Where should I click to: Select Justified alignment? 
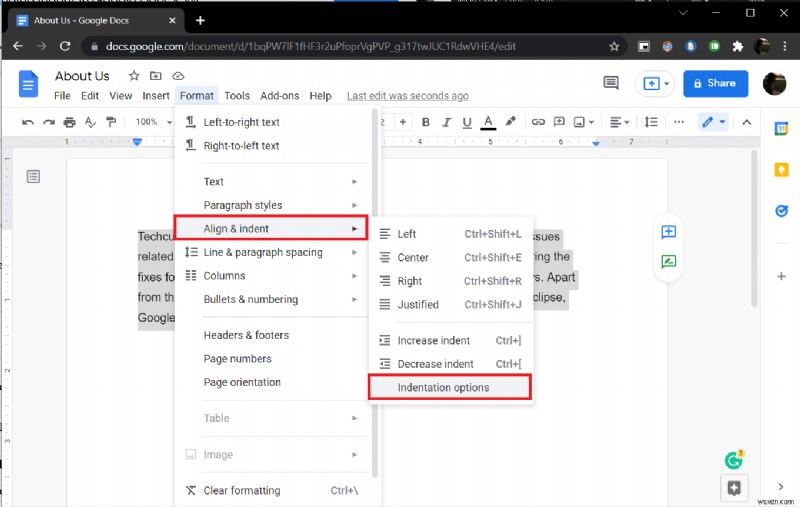pyautogui.click(x=451, y=305)
